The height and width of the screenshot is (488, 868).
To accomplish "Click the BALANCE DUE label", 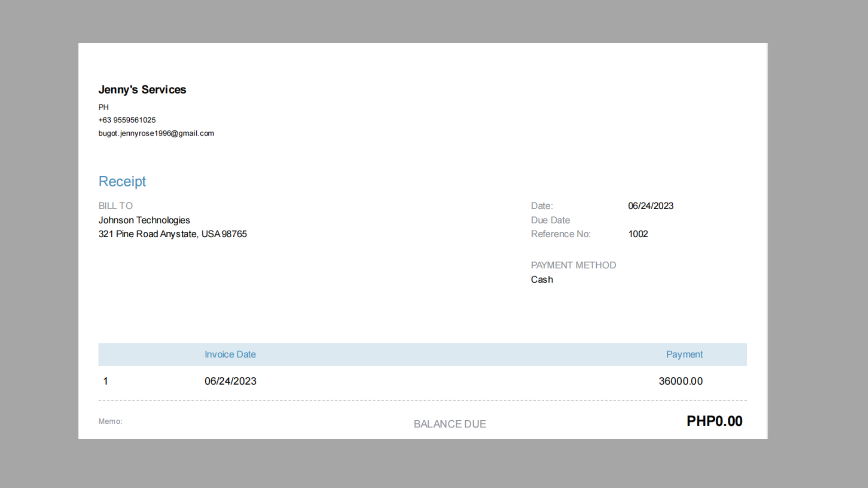I will tap(449, 424).
